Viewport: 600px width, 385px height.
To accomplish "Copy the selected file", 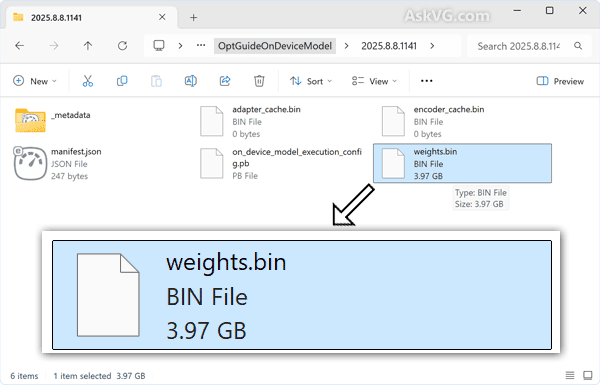I will pos(122,81).
